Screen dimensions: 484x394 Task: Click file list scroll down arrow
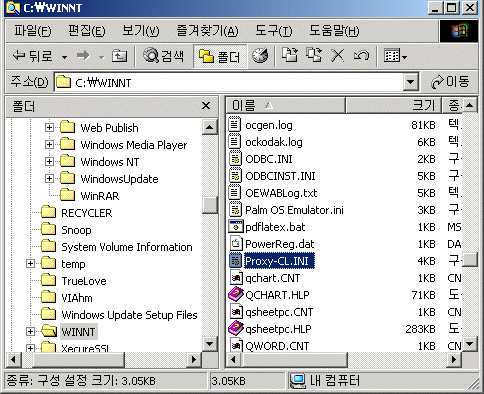470,343
